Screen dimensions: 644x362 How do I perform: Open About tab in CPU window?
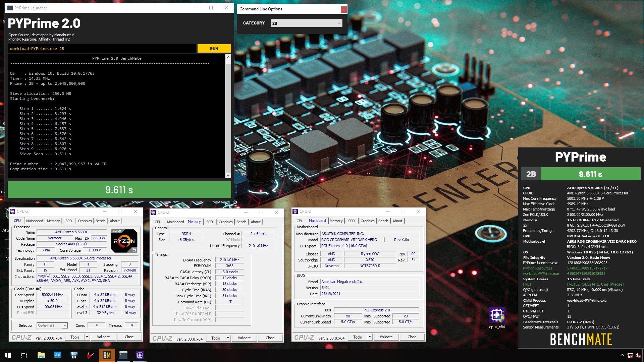pos(115,221)
